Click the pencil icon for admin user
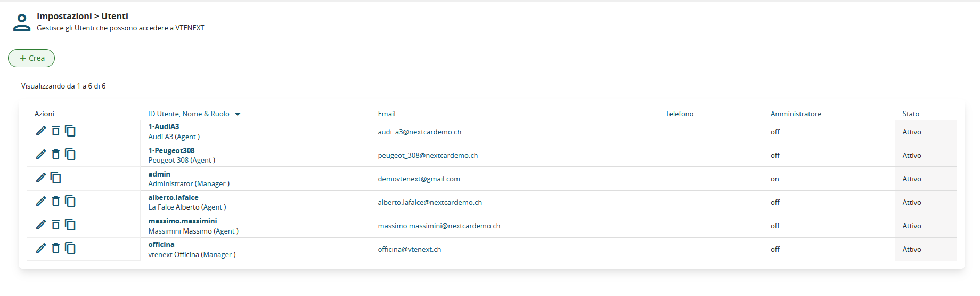Screen dimensions: 980x296 tap(41, 178)
